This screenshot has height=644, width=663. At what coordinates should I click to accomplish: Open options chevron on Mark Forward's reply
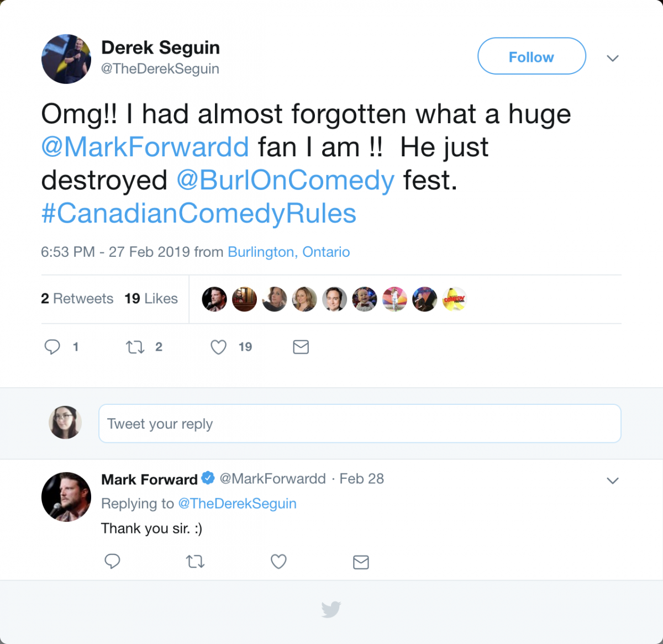pyautogui.click(x=612, y=481)
